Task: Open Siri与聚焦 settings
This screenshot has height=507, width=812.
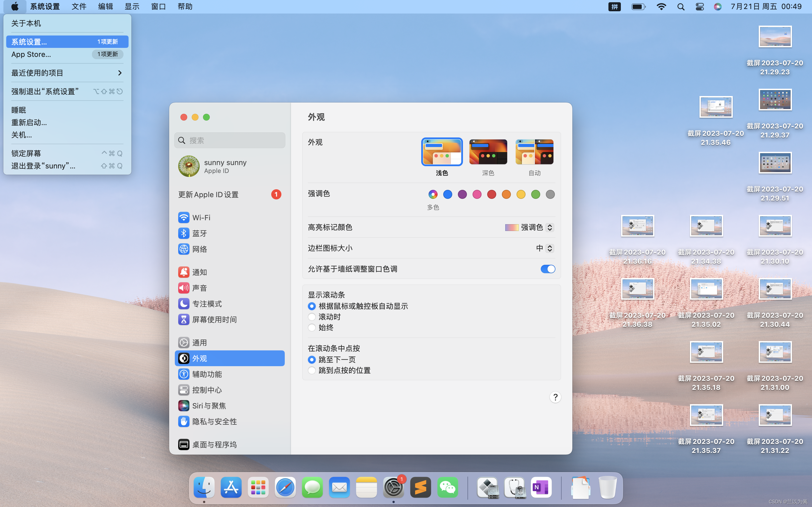Action: pyautogui.click(x=209, y=406)
